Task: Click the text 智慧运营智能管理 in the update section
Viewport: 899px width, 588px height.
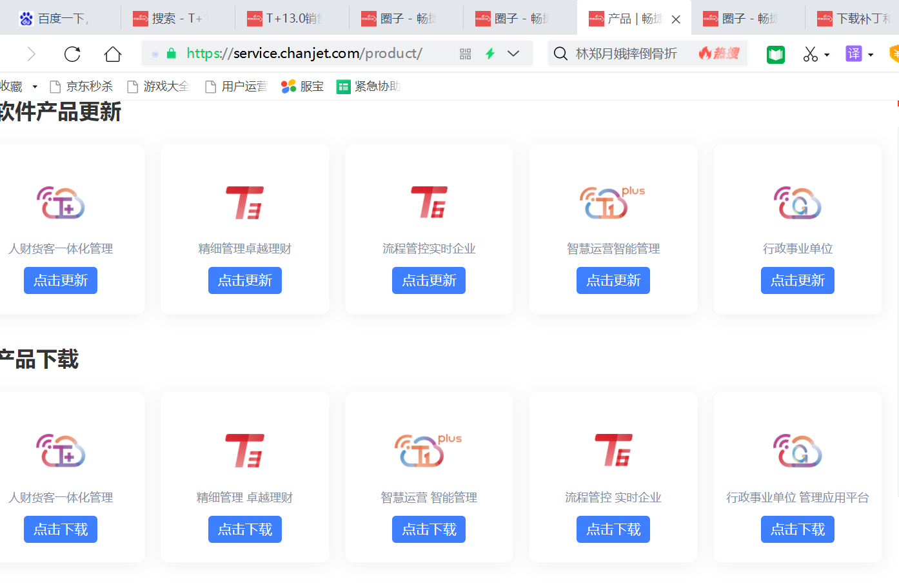Action: coord(613,249)
